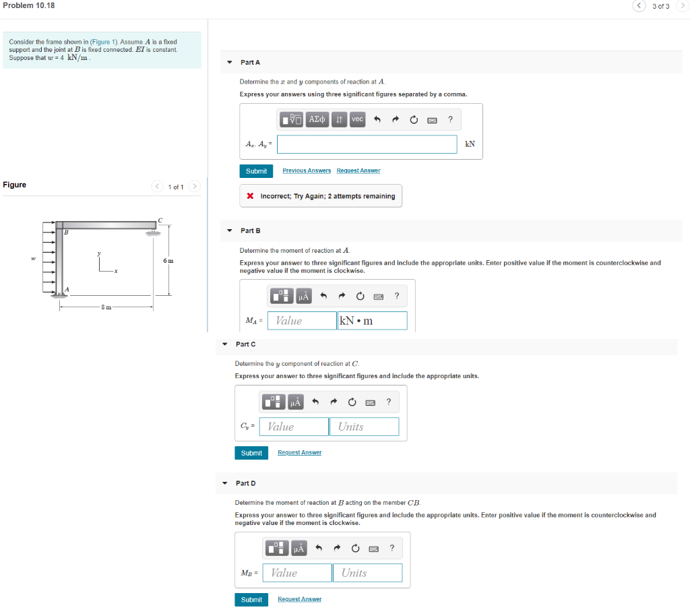This screenshot has height=616, width=690.
Task: Undo in Part B toolbar
Action: (x=323, y=296)
